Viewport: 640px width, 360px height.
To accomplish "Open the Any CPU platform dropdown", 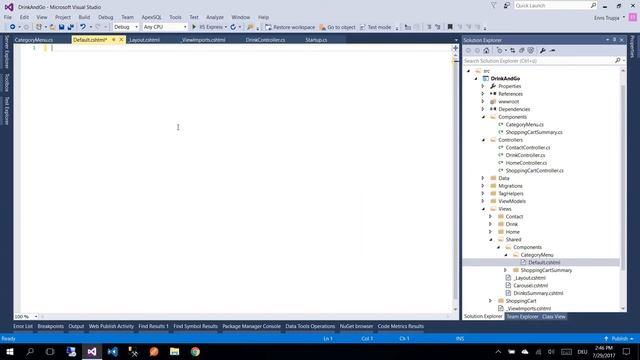I will pos(165,27).
